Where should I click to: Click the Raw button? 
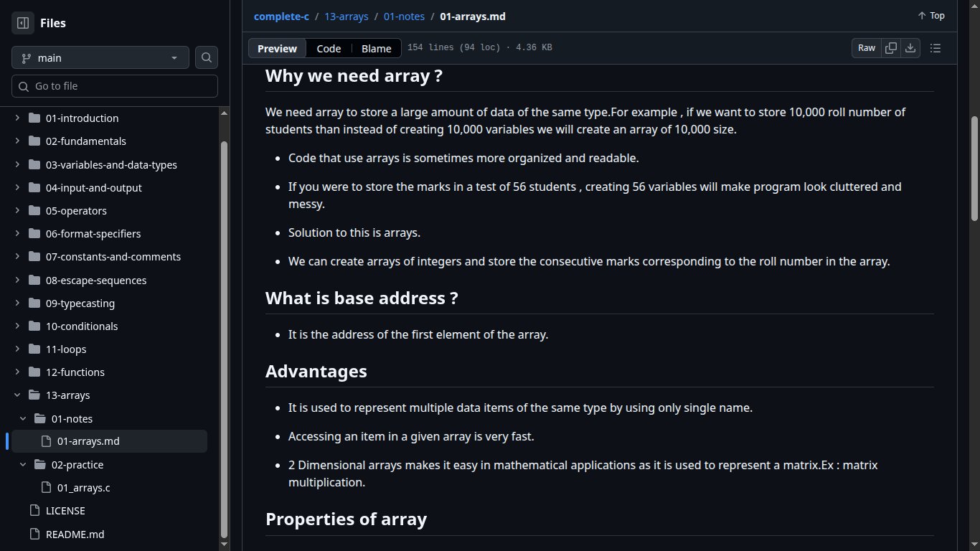tap(867, 48)
